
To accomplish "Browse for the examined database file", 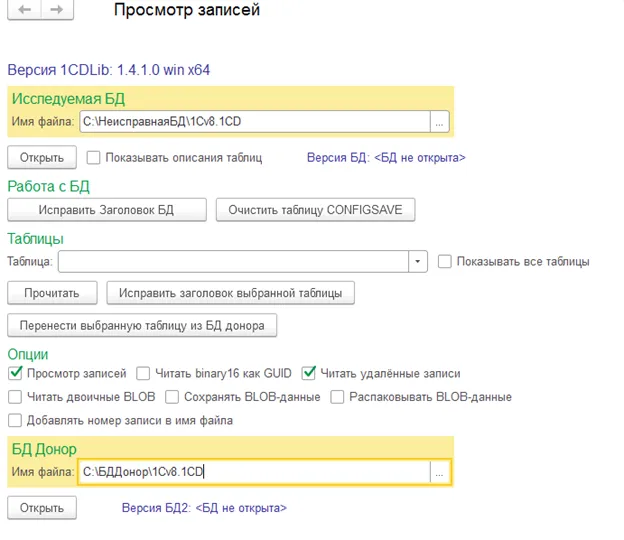I will (440, 122).
